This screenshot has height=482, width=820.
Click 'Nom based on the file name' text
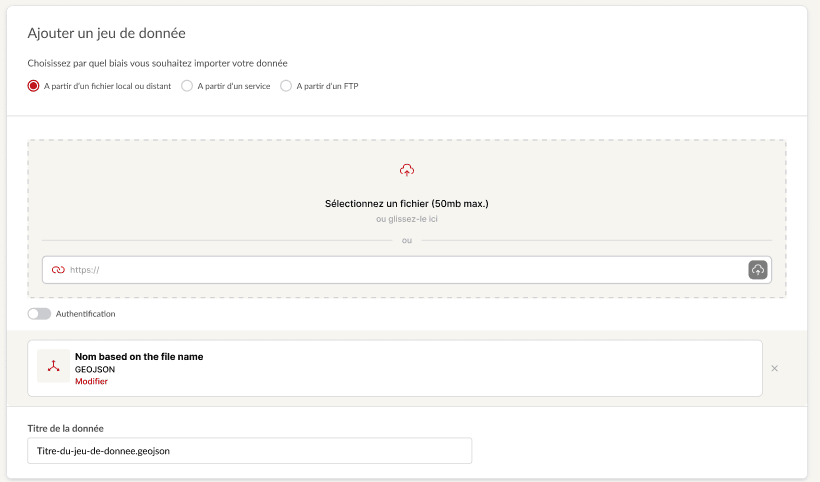(139, 357)
